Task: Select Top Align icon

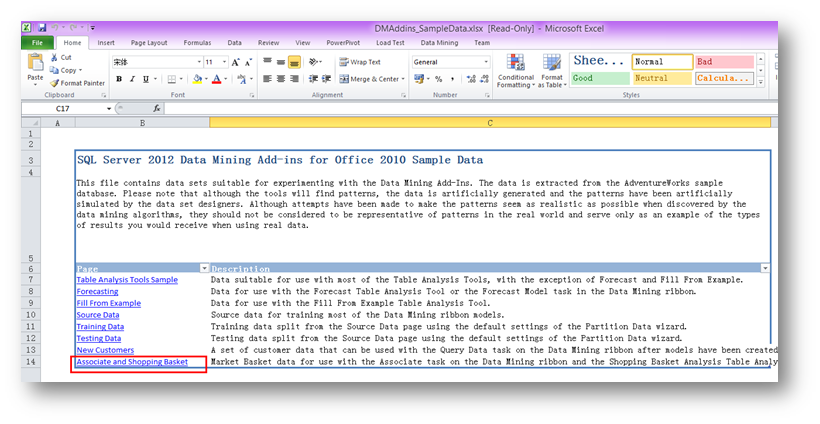Action: 267,62
